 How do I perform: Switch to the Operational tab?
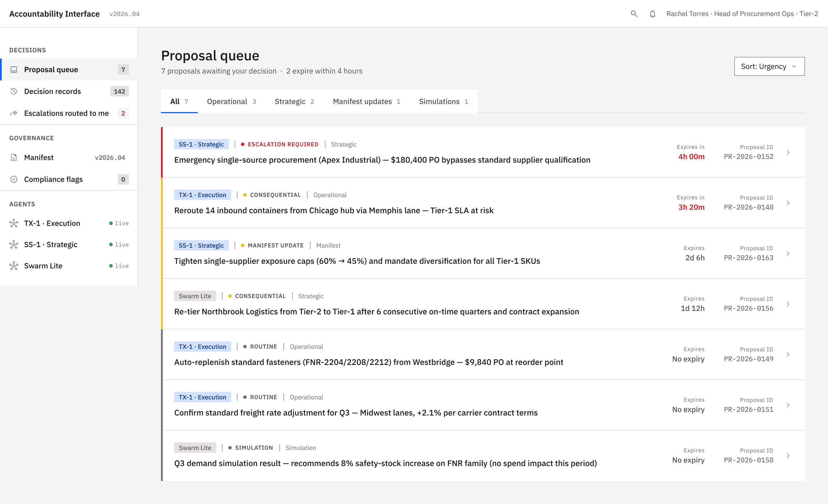[231, 101]
